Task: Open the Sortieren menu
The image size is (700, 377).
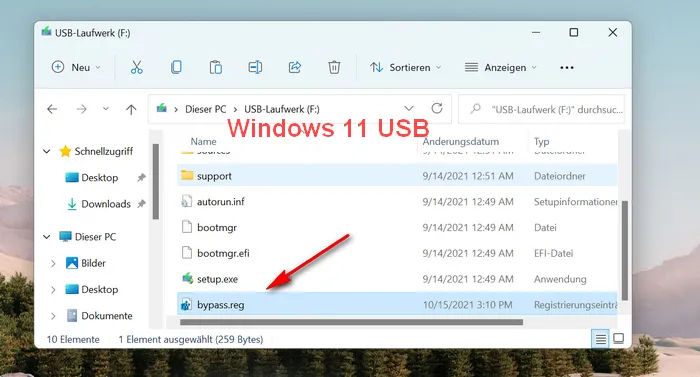Action: point(405,67)
